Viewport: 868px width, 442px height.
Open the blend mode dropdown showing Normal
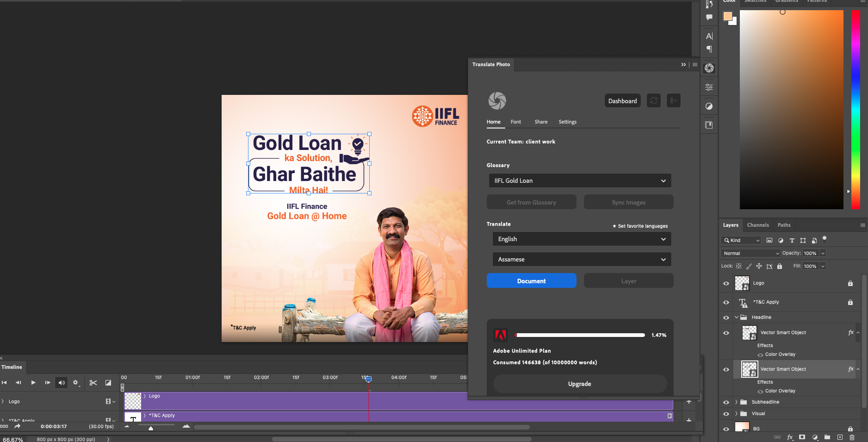tap(750, 253)
